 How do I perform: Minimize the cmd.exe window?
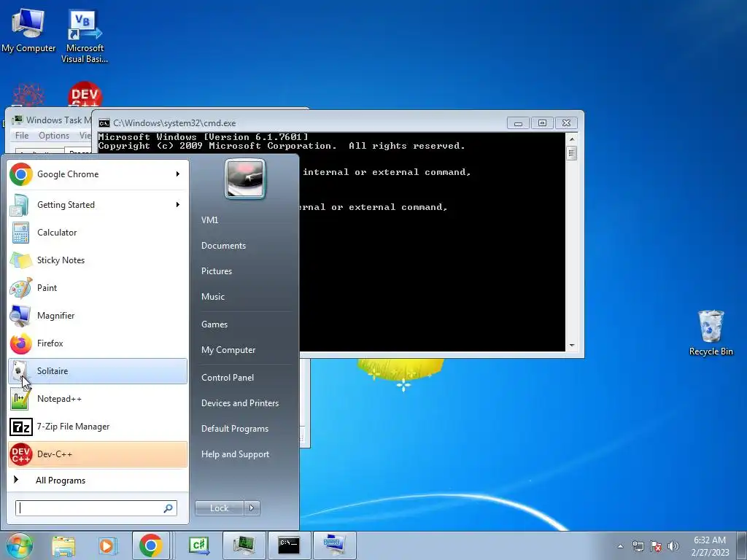click(x=519, y=123)
